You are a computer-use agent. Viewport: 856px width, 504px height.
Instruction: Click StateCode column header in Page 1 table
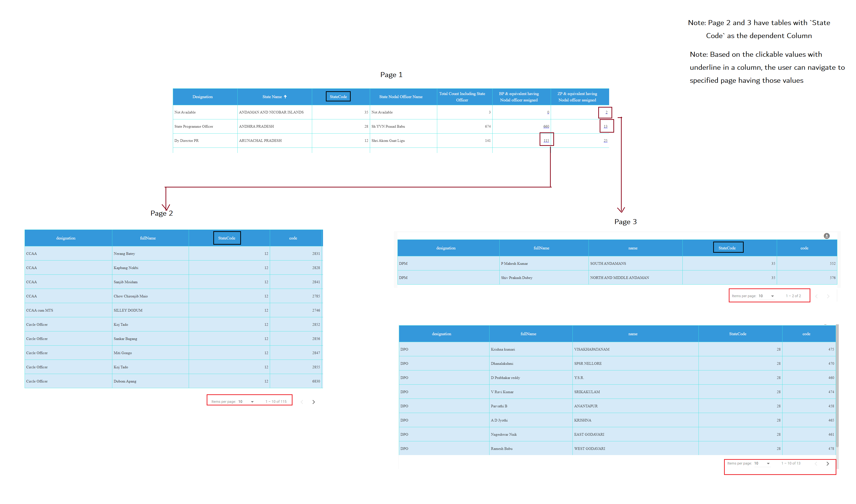pyautogui.click(x=338, y=97)
